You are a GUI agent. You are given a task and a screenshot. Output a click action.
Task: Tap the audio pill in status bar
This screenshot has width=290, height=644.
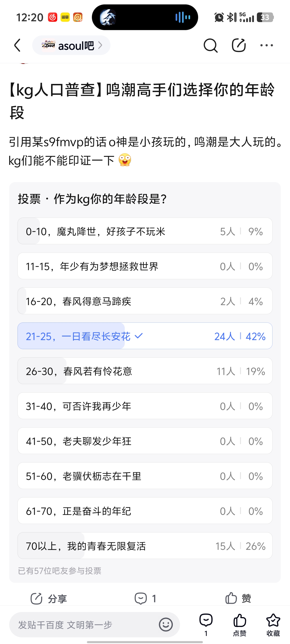[145, 17]
